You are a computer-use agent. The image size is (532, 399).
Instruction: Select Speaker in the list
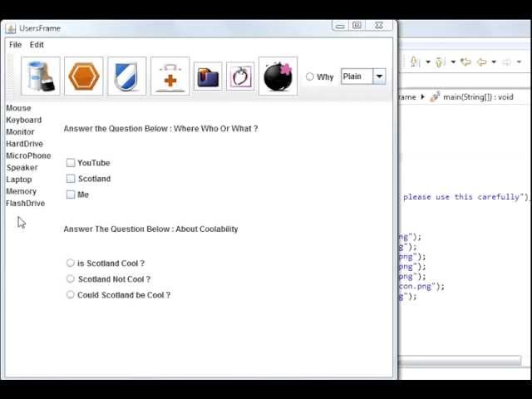pos(22,168)
